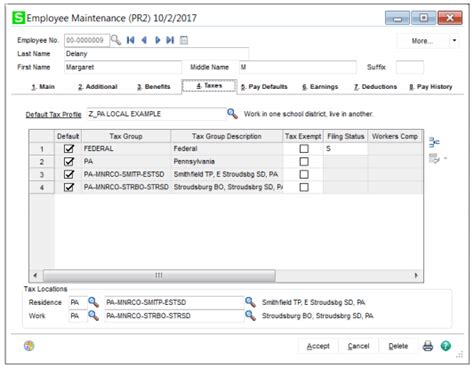Open dropdown arrow beside row action icon
The width and height of the screenshot is (474, 368).
tap(445, 158)
